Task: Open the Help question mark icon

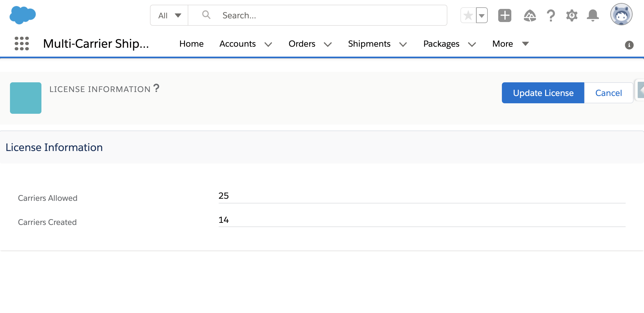Action: [551, 15]
